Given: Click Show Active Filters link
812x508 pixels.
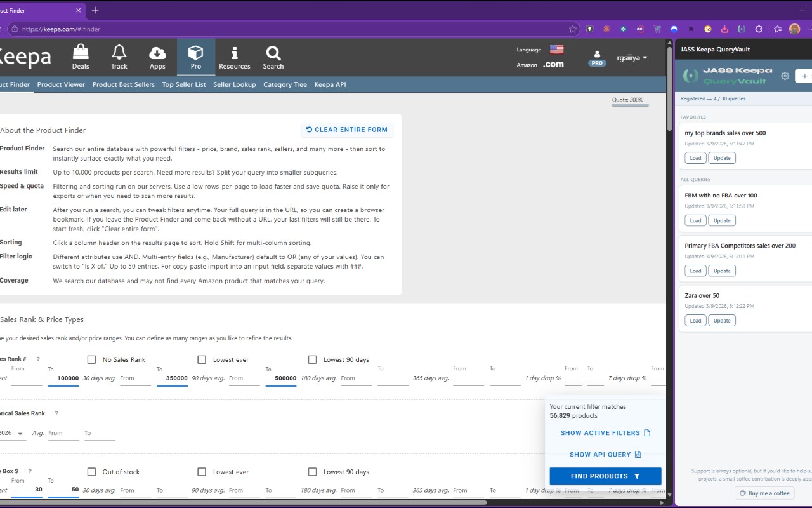Looking at the screenshot, I should (x=605, y=433).
